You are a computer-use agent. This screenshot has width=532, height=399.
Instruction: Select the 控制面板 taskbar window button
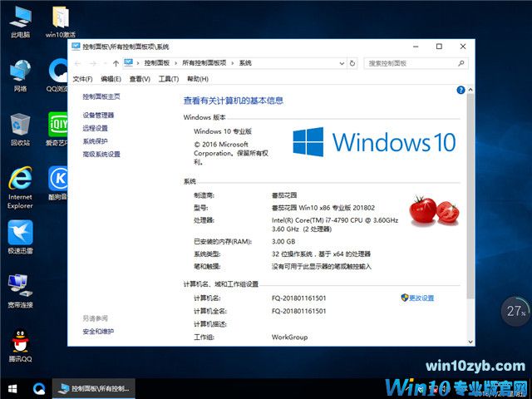pyautogui.click(x=94, y=389)
